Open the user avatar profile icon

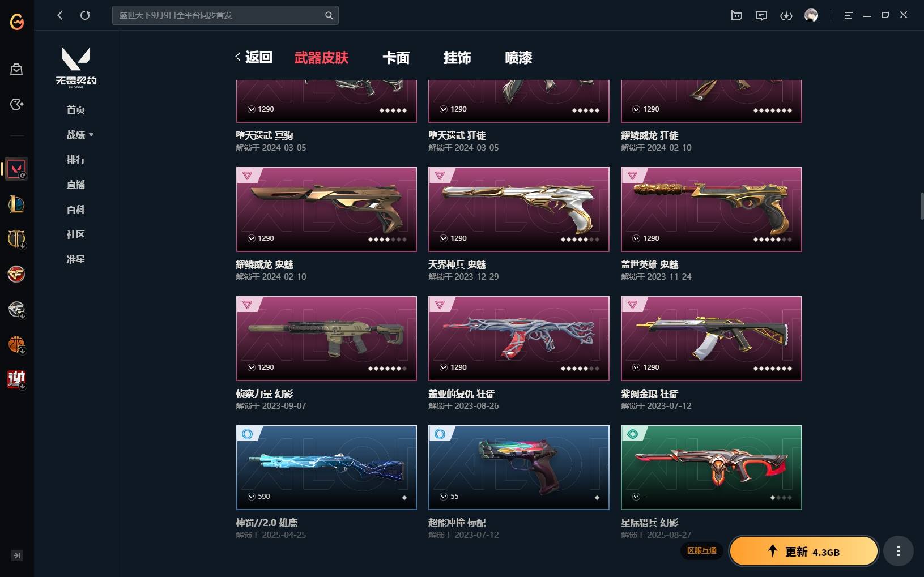tap(811, 15)
